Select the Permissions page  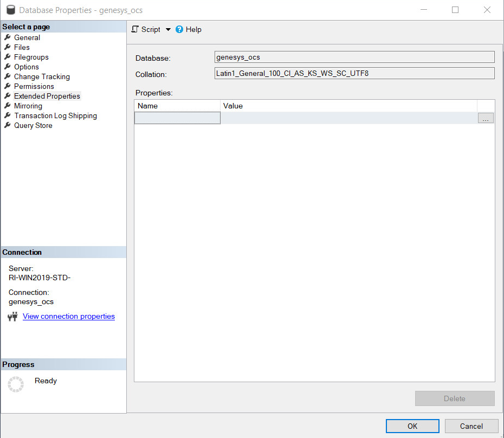pyautogui.click(x=34, y=86)
